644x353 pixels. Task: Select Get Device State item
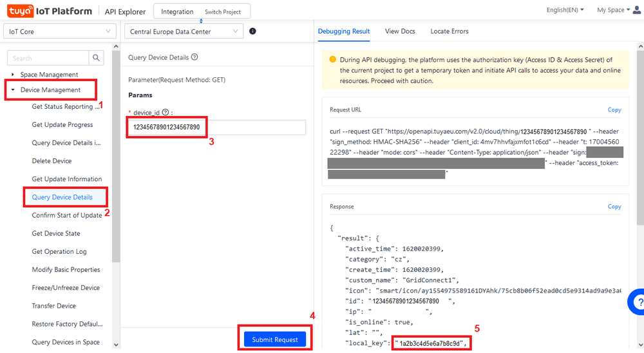56,233
